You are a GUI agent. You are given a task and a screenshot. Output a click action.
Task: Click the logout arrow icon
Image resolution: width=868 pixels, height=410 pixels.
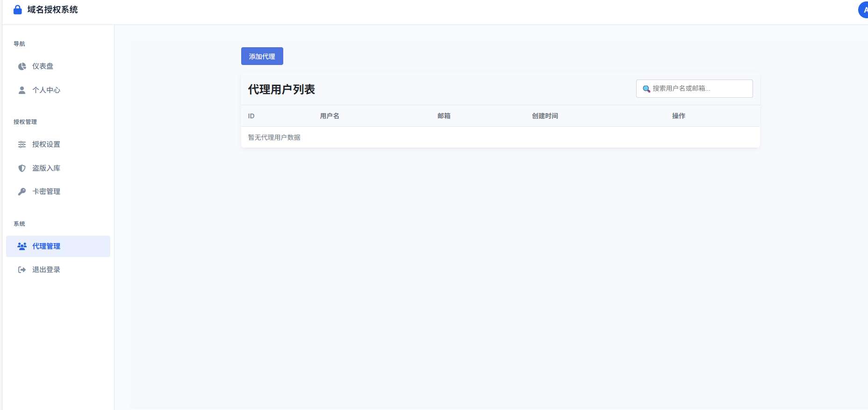[22, 270]
